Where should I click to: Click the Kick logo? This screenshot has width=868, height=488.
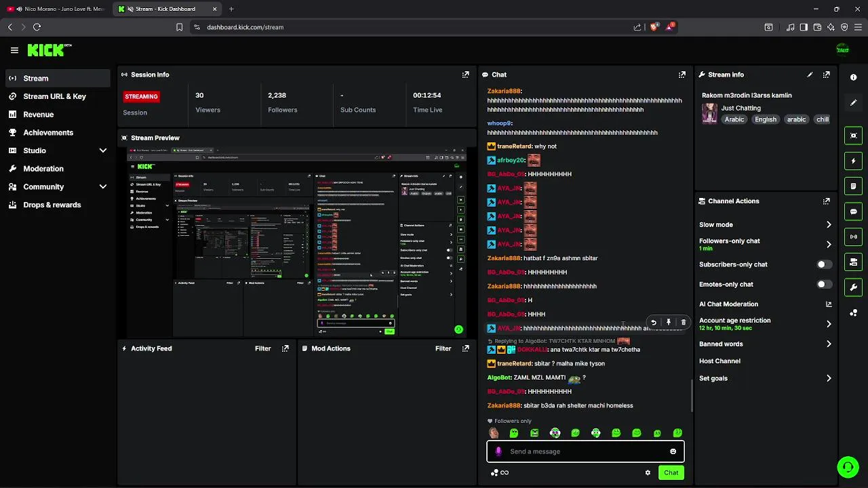49,50
